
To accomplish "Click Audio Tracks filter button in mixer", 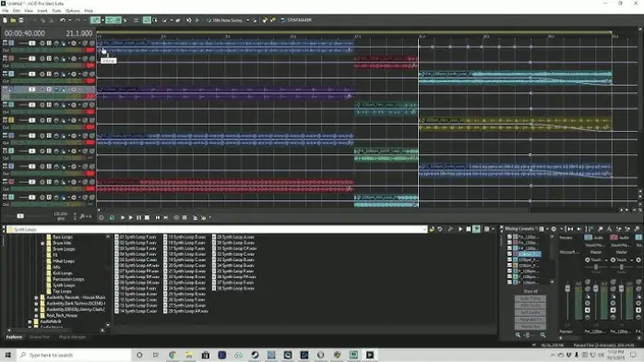I will click(x=531, y=298).
